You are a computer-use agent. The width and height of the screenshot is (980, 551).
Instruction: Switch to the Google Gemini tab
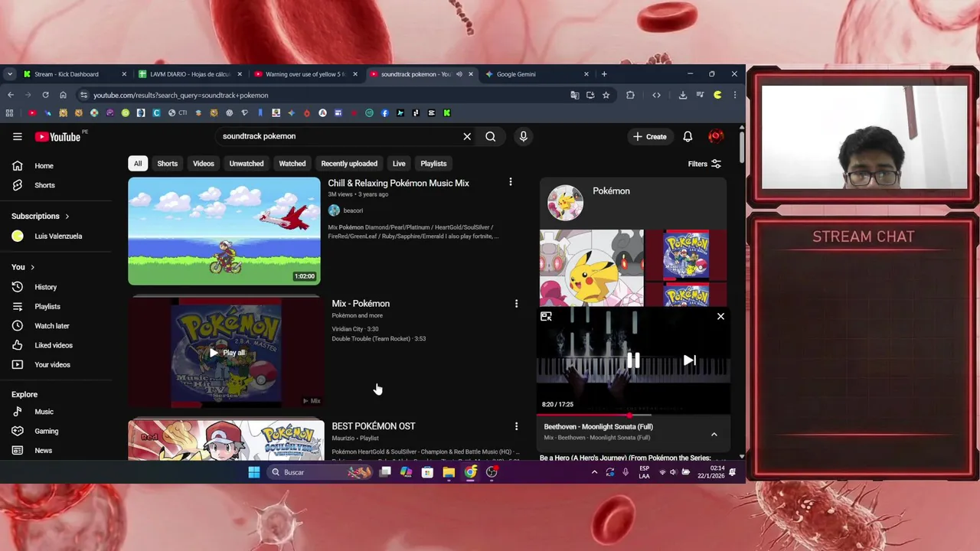click(536, 74)
